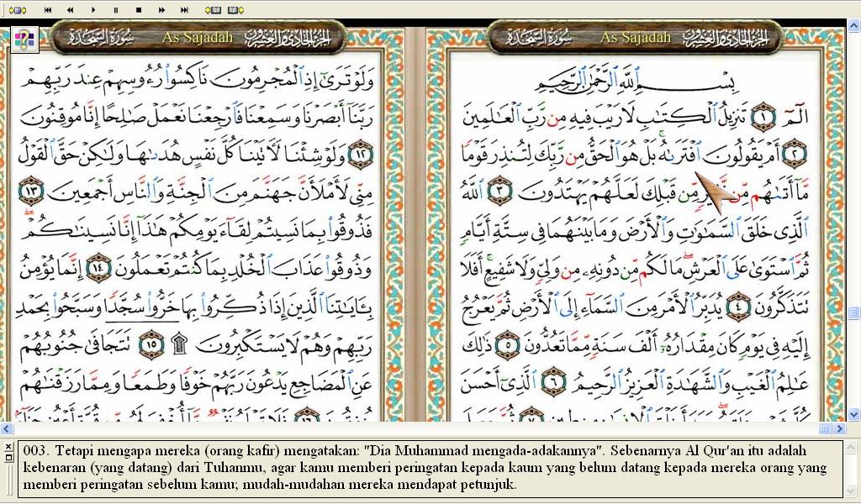Select verse marker 6 on right page

click(553, 382)
